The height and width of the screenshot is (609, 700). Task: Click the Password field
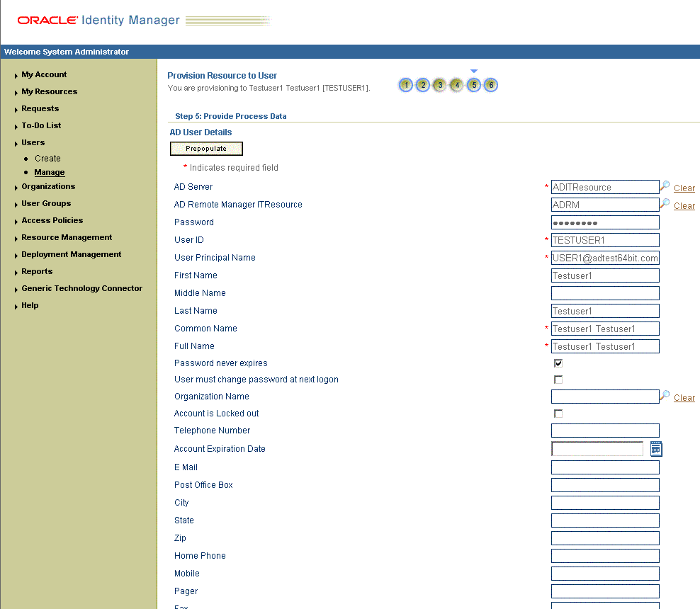(605, 222)
